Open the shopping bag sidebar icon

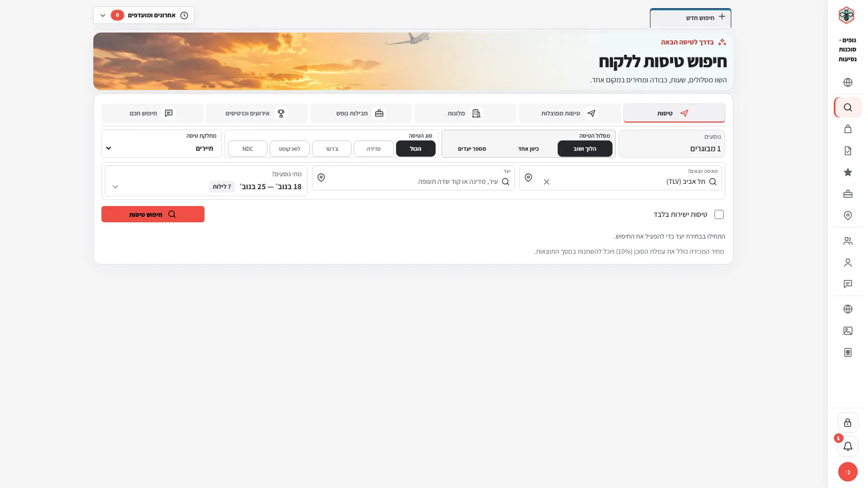pyautogui.click(x=848, y=129)
